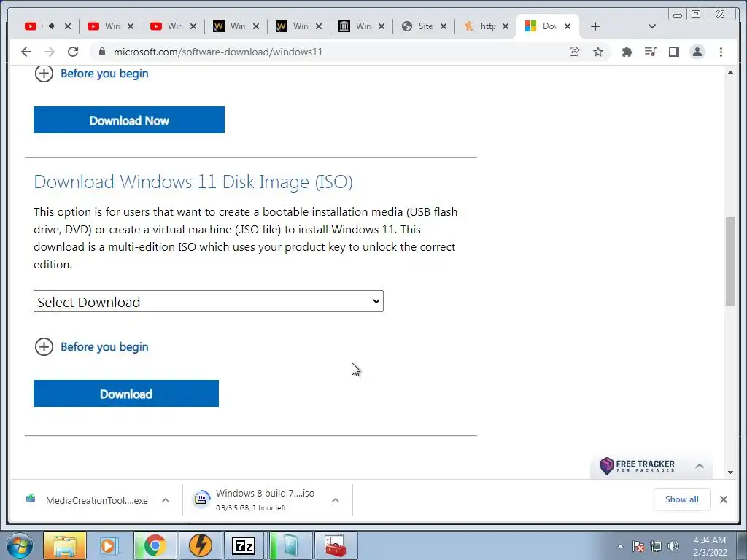Image resolution: width=747 pixels, height=560 pixels.
Task: Open Windows 8 ISO download options chevron
Action: coord(336,500)
